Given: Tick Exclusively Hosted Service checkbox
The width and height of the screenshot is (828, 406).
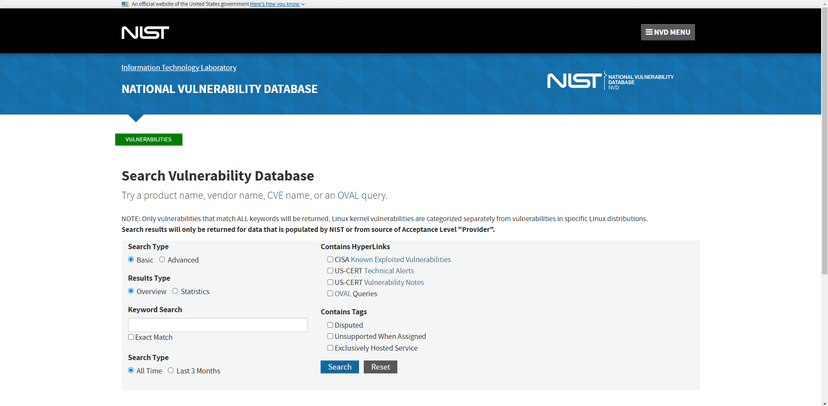Looking at the screenshot, I should (x=330, y=347).
